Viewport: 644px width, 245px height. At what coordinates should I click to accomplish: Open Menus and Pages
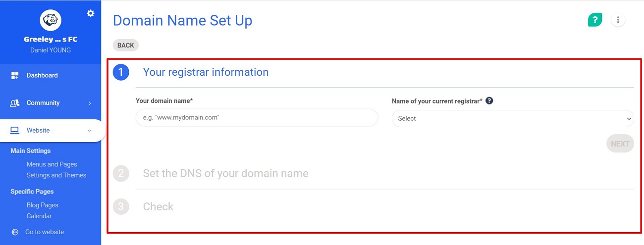point(52,164)
